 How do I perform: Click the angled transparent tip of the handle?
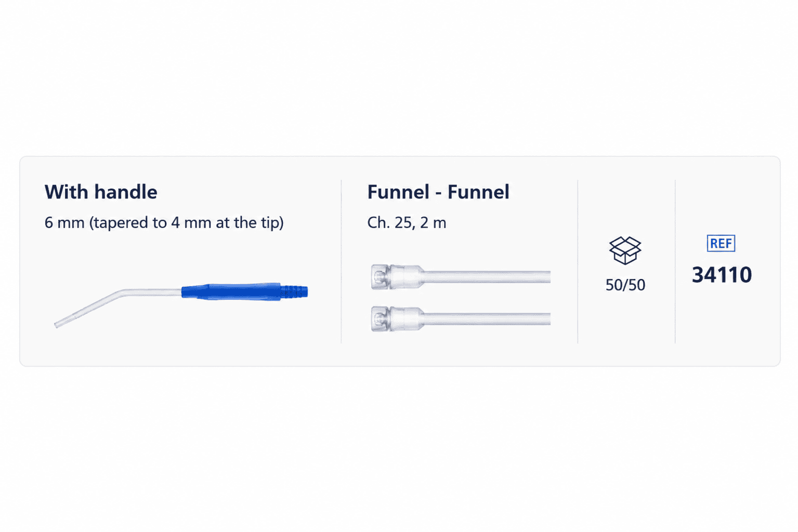coord(88,309)
